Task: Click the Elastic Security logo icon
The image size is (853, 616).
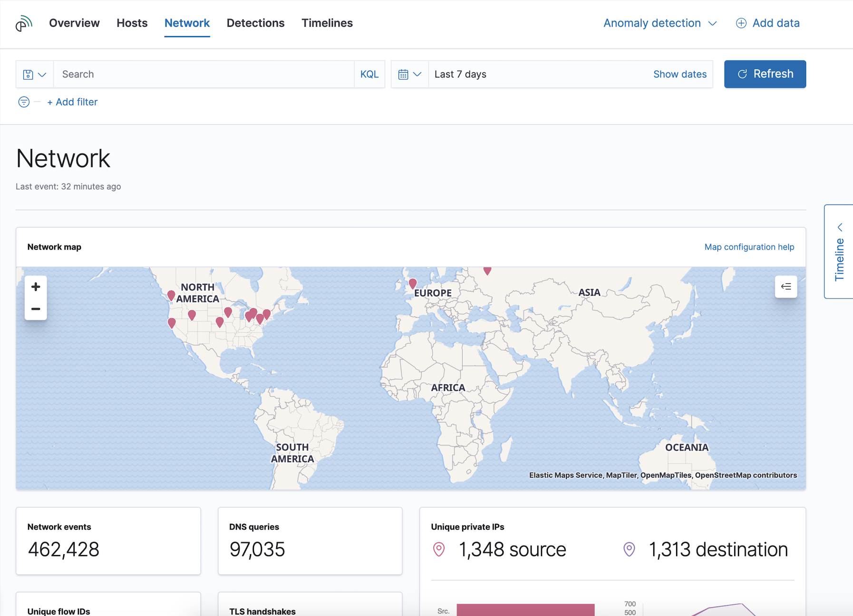Action: point(24,23)
